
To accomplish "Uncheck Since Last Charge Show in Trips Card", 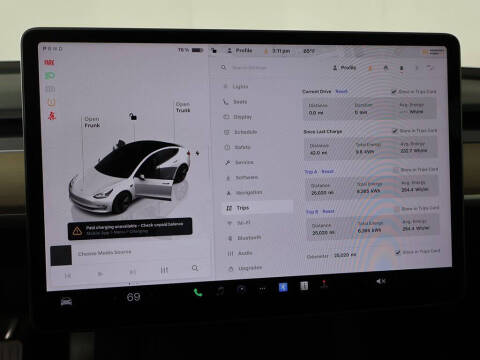I will point(395,131).
